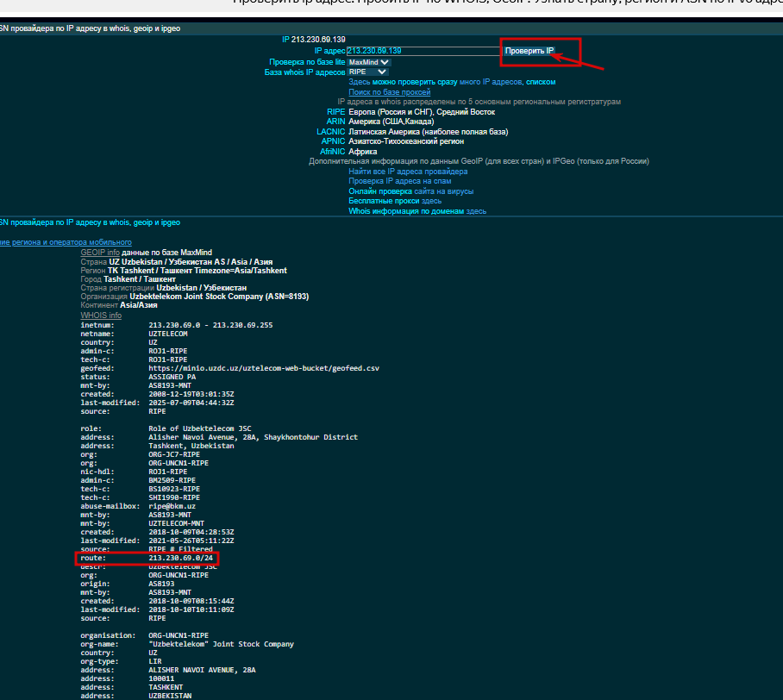Click the status value ASSIGNED PA
This screenshot has width=783, height=700.
(x=172, y=377)
